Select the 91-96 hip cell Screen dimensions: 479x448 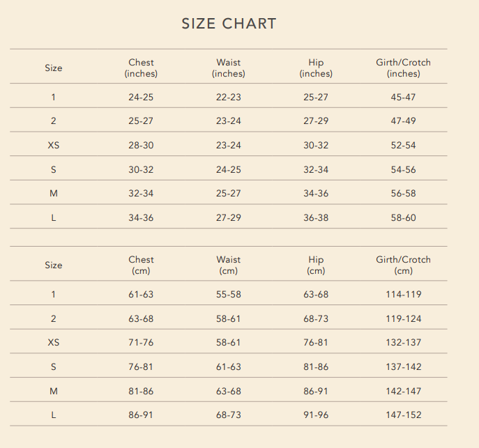(316, 415)
